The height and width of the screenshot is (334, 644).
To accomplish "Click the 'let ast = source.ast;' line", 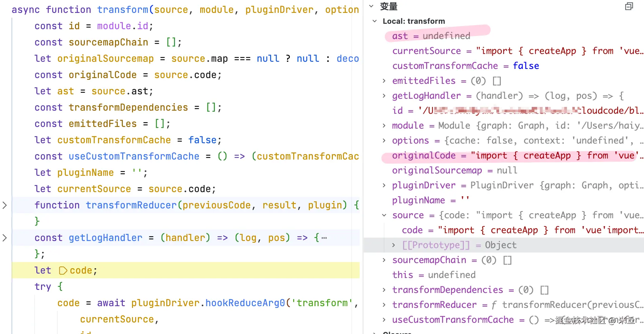I will (x=94, y=91).
